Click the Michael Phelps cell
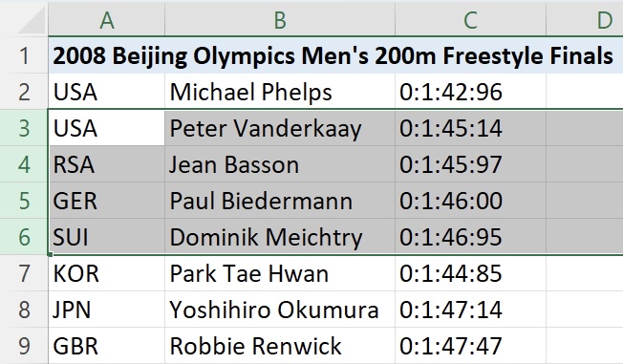623x364 pixels. (x=280, y=92)
